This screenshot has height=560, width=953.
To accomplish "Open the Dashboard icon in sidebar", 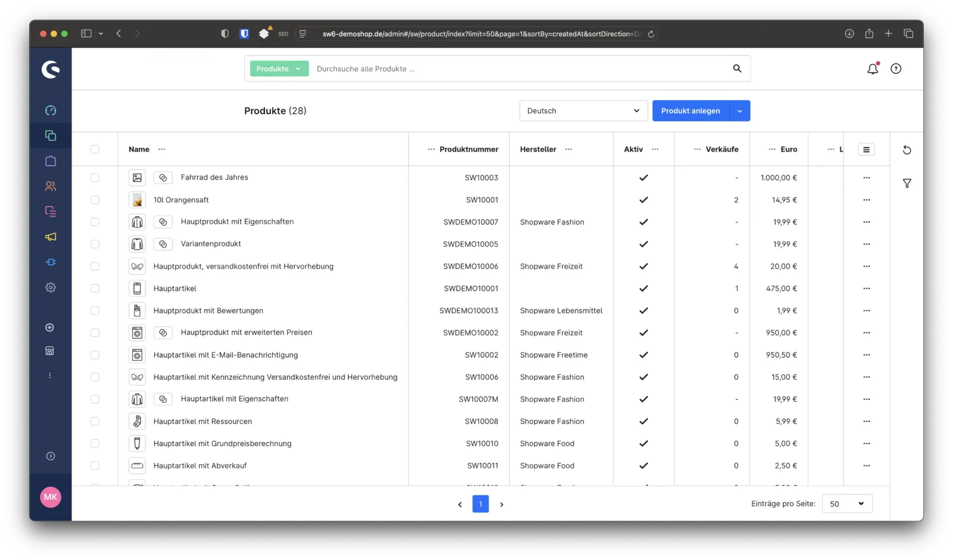I will tap(51, 111).
